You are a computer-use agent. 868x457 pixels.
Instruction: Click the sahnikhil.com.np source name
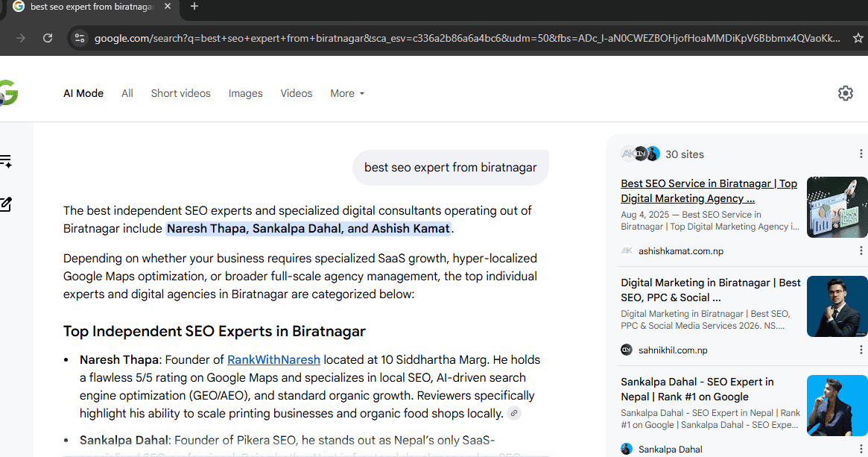click(x=673, y=350)
